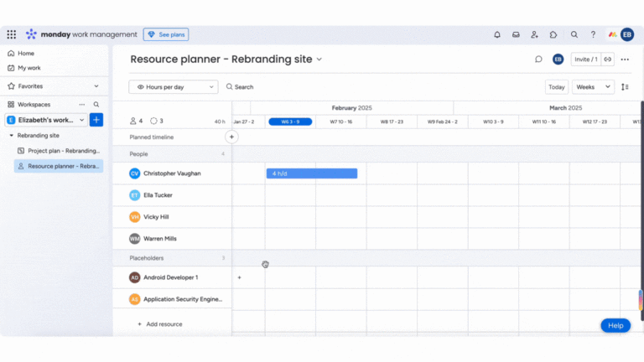Click the Search field in toolbar
This screenshot has width=644, height=362.
pos(240,87)
